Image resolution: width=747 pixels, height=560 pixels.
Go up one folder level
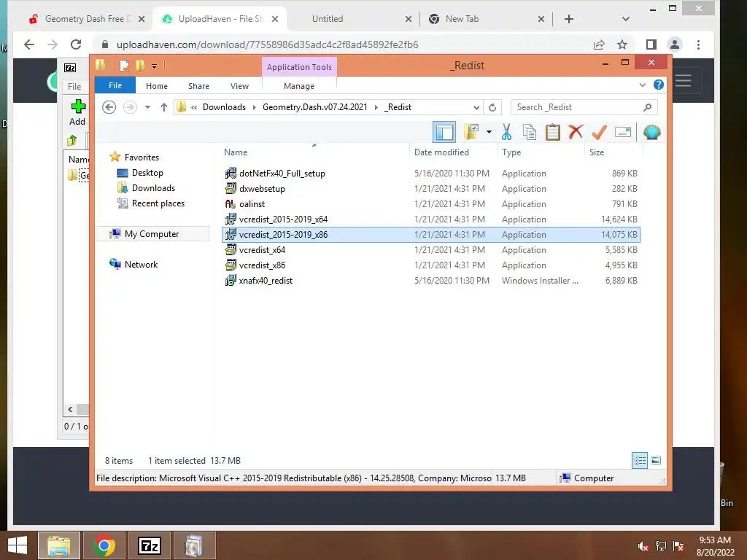(164, 107)
